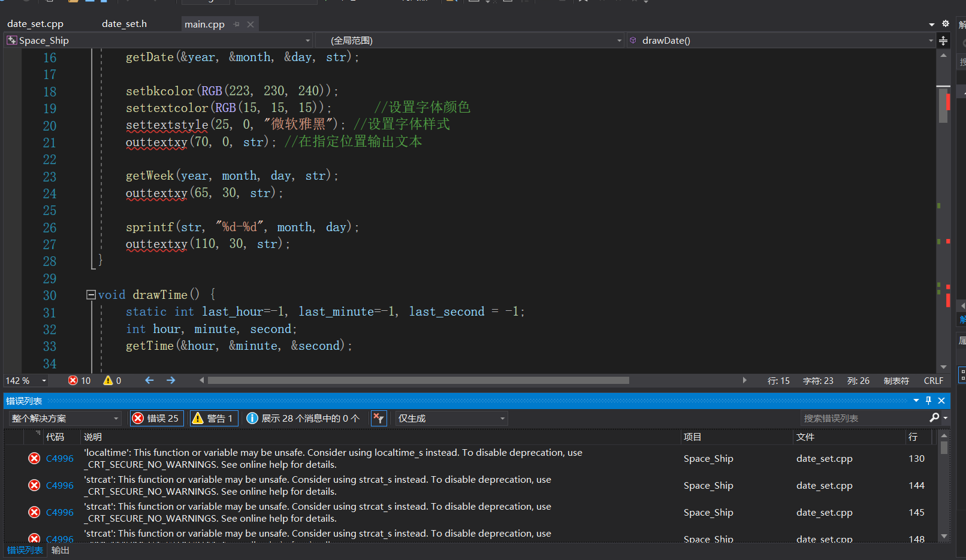
Task: Switch to the 错误列表 bottom tab
Action: pos(25,550)
